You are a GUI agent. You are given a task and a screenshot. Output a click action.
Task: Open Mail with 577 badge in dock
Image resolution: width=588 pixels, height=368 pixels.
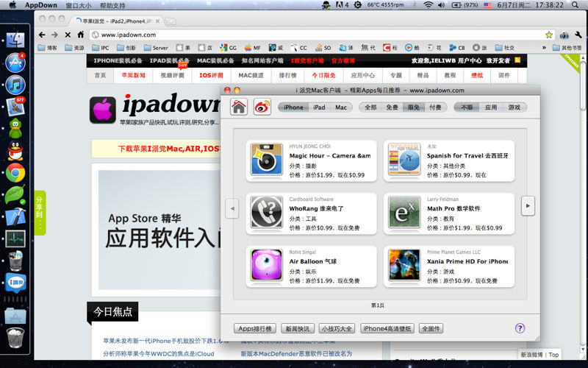pos(15,107)
